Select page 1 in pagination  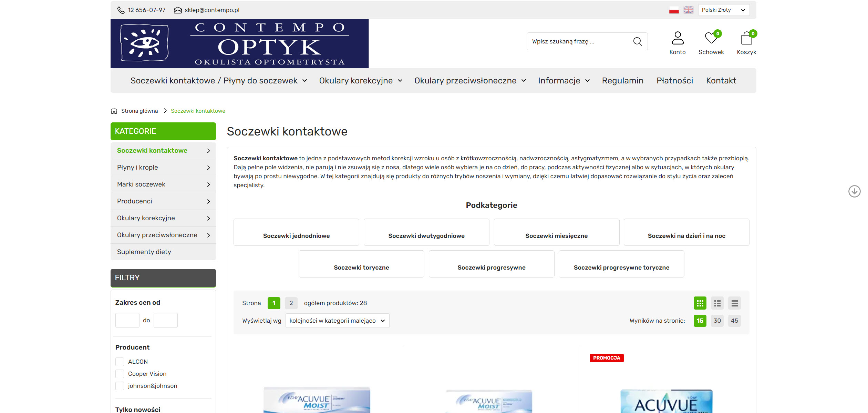[274, 303]
